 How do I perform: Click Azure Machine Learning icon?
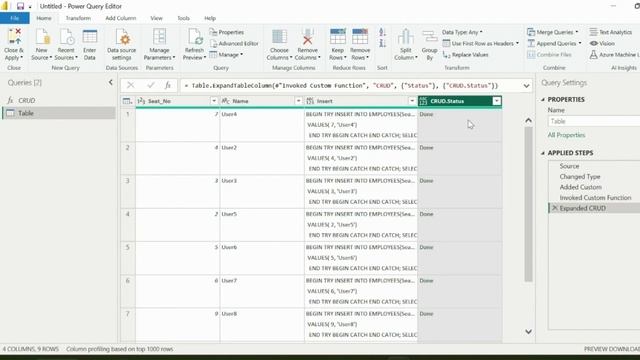click(x=593, y=54)
